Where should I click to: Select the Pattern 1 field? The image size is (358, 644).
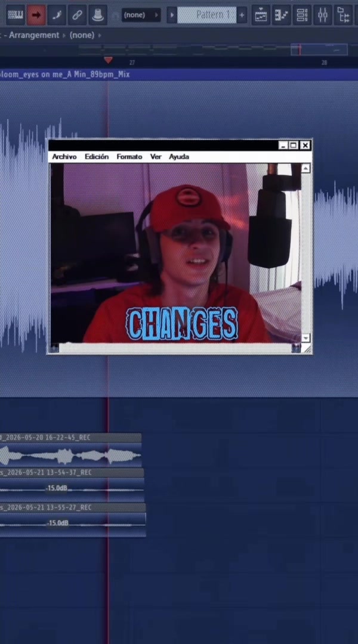coord(206,15)
